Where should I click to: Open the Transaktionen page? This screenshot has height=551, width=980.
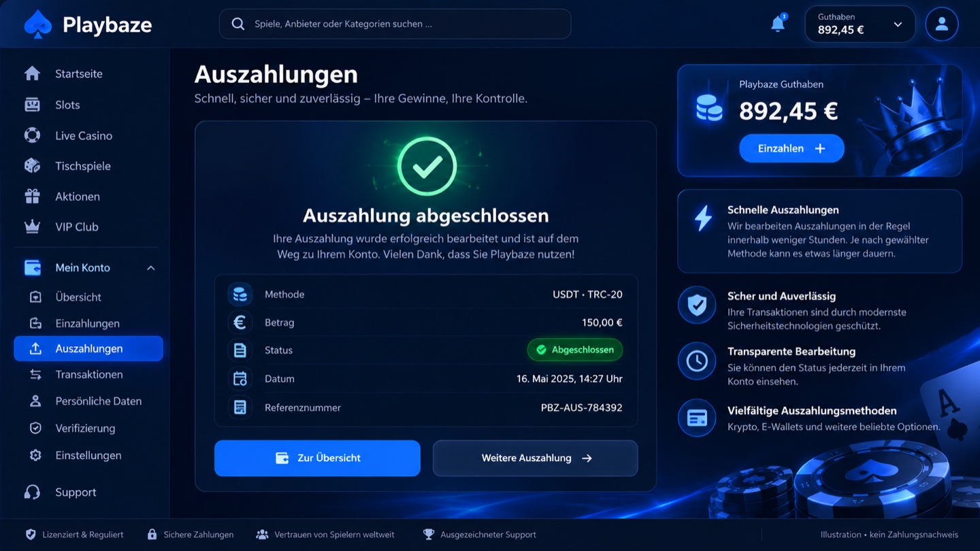click(88, 374)
